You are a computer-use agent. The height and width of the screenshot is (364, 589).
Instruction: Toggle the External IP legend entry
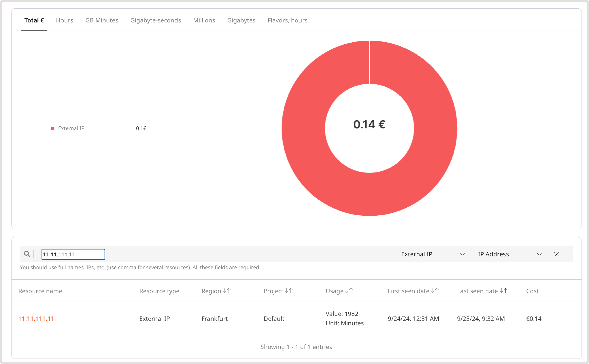point(71,128)
